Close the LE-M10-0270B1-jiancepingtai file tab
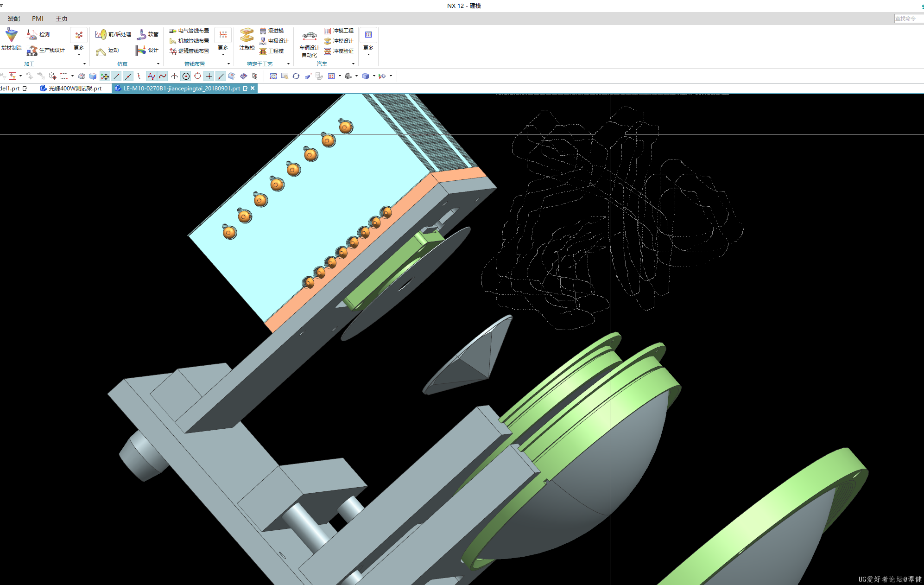Image resolution: width=924 pixels, height=585 pixels. point(253,88)
